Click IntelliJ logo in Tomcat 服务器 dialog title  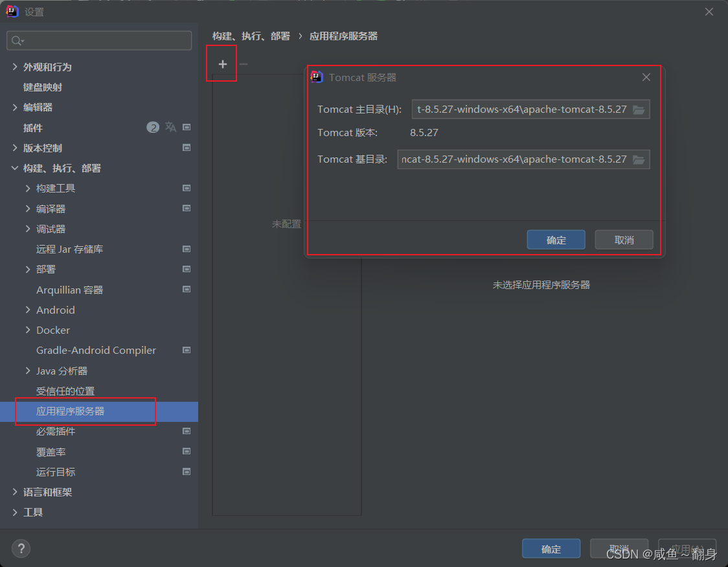(317, 77)
